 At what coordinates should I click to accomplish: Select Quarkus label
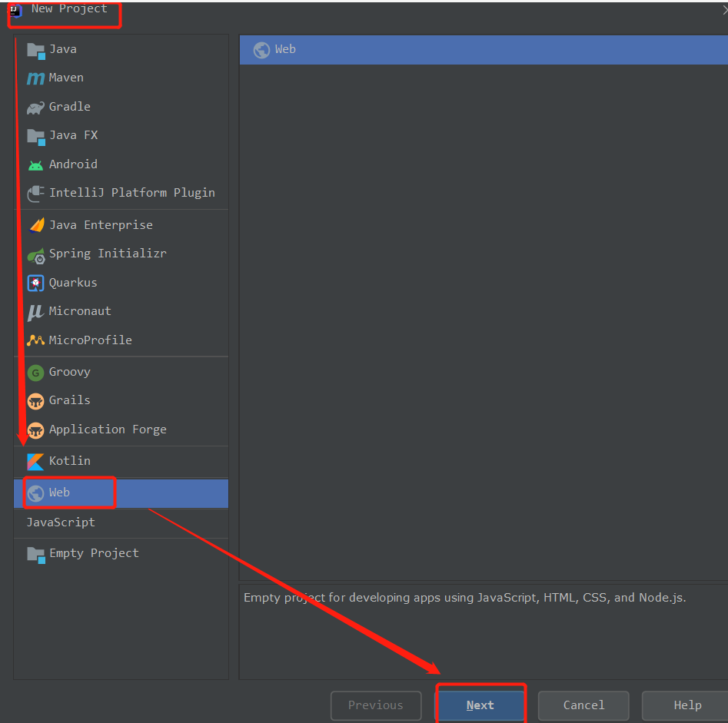pyautogui.click(x=73, y=283)
